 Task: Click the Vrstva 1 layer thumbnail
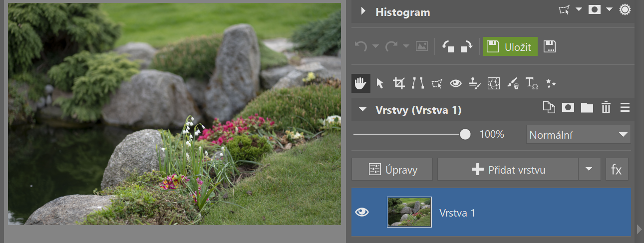tap(409, 212)
